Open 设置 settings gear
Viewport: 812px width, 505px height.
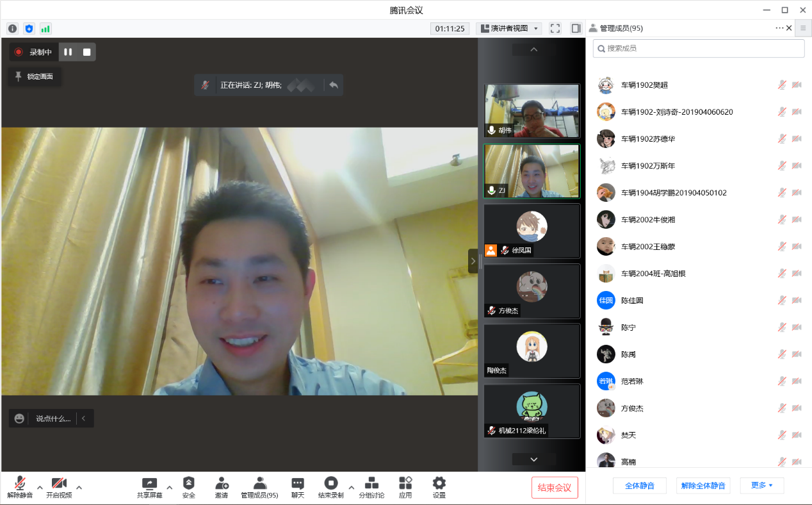439,484
